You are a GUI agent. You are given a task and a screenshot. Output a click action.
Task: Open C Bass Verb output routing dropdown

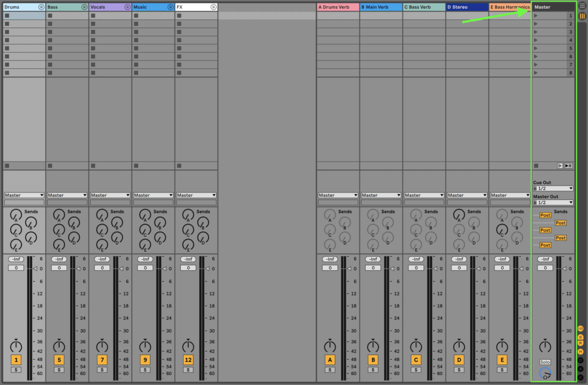pyautogui.click(x=424, y=195)
